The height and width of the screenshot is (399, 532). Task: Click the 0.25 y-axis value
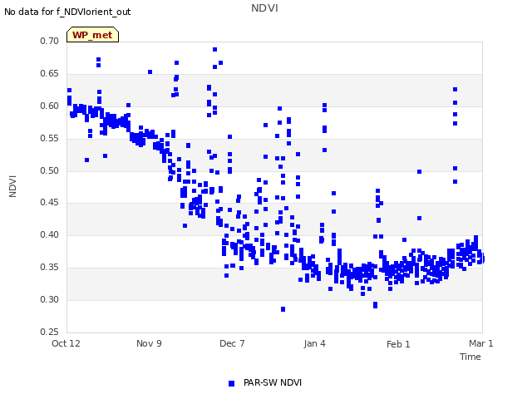(50, 332)
